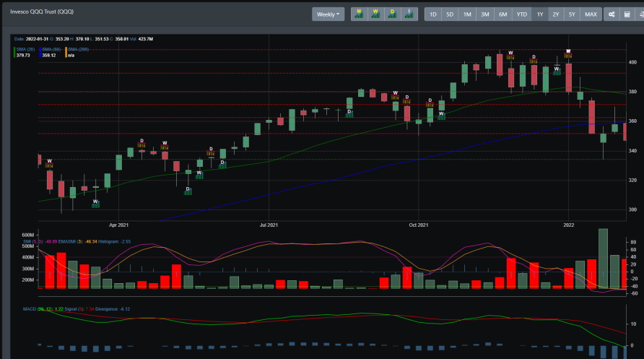Open chart settings gears icon
The height and width of the screenshot is (359, 644).
click(x=612, y=14)
